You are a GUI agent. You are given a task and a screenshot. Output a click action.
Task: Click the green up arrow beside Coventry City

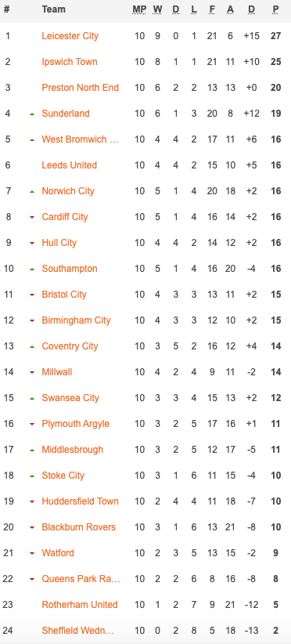[x=32, y=346]
